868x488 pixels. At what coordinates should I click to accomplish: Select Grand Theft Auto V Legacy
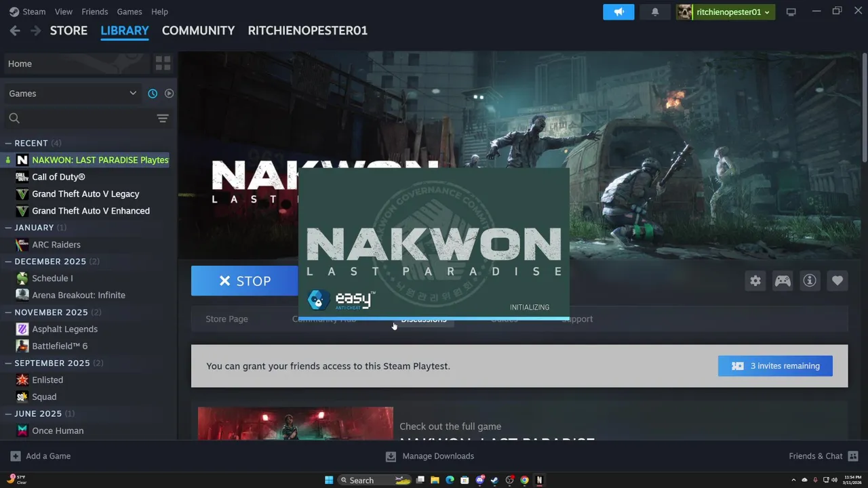coord(85,194)
